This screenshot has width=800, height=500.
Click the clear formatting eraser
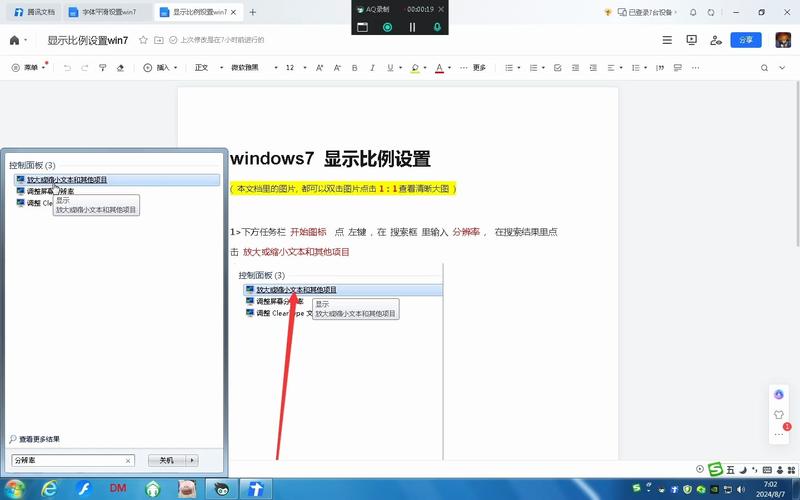tap(120, 67)
